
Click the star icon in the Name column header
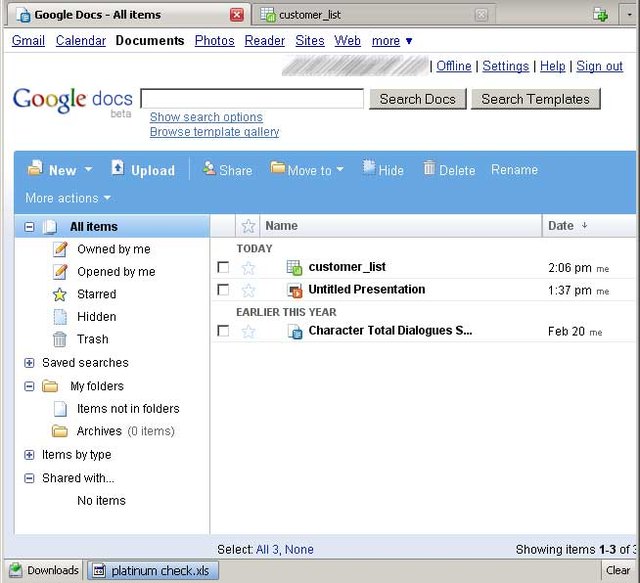coord(248,226)
